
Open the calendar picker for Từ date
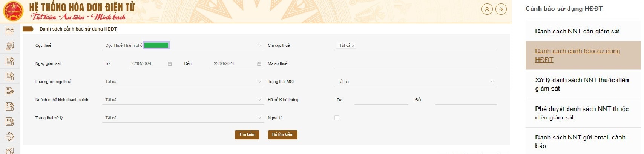(170, 64)
